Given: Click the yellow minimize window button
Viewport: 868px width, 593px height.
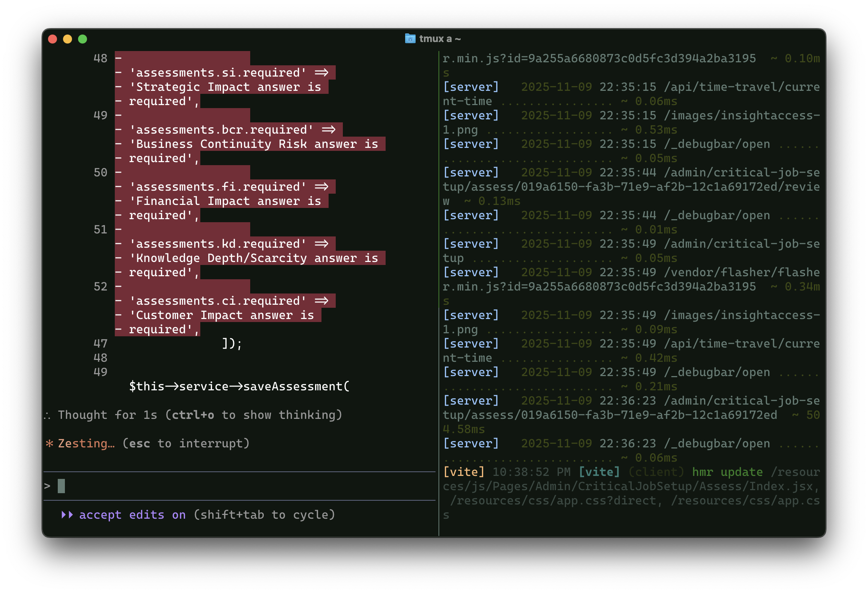Looking at the screenshot, I should click(68, 39).
